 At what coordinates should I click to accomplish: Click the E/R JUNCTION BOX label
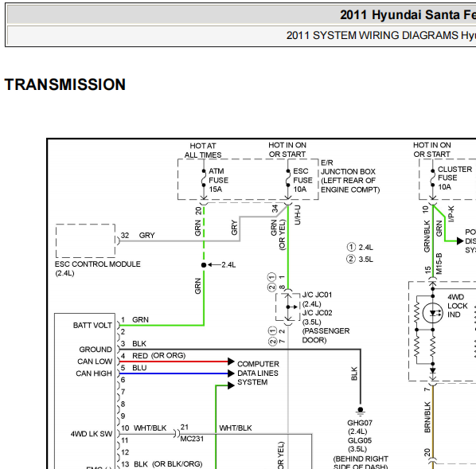coord(350,176)
